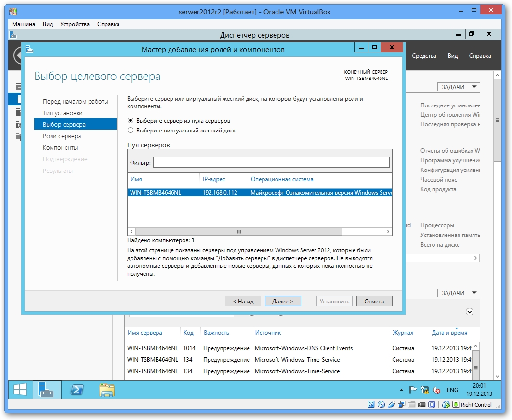Show hidden tray icons arrow

(401, 390)
